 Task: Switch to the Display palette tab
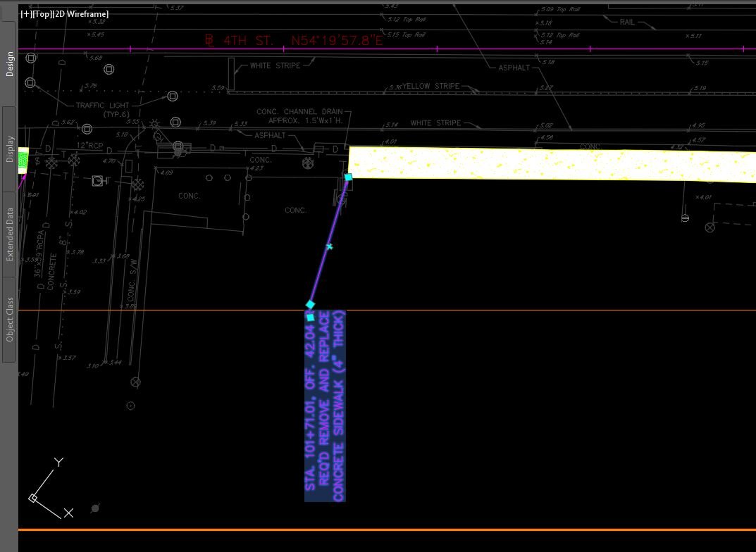point(9,149)
